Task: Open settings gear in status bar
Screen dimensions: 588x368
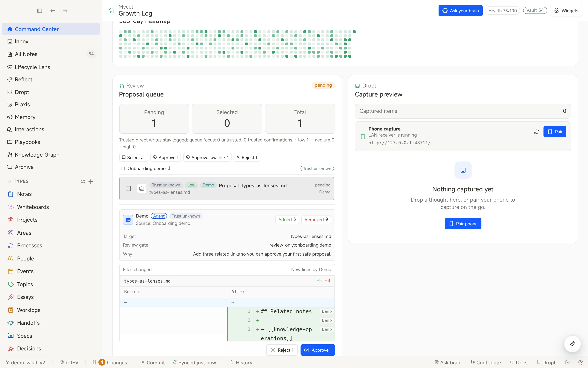Action: point(580,362)
